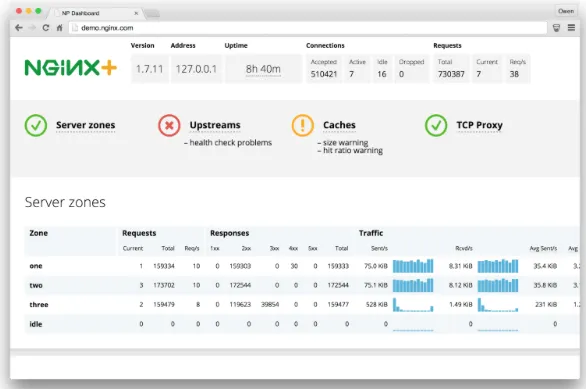Click the demo.nginx.com address bar
This screenshot has height=389, width=586.
point(308,28)
